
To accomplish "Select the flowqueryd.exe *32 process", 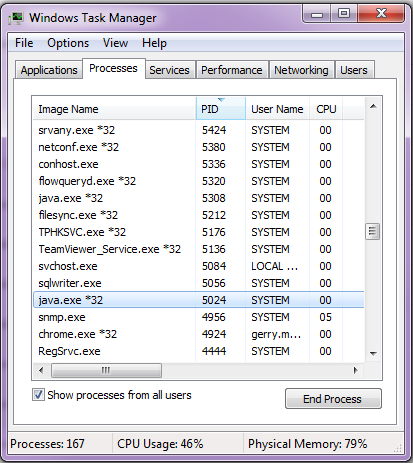I will coord(198,181).
